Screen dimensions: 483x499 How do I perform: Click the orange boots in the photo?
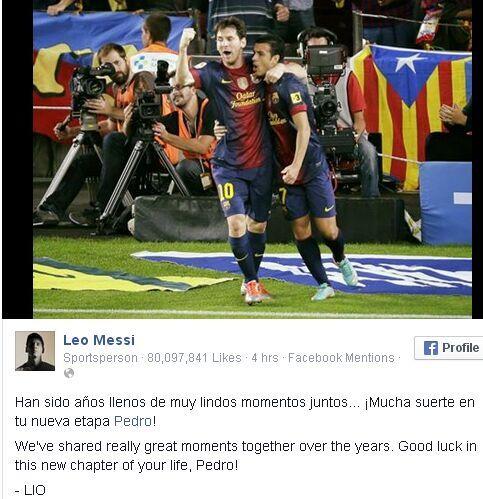(257, 291)
